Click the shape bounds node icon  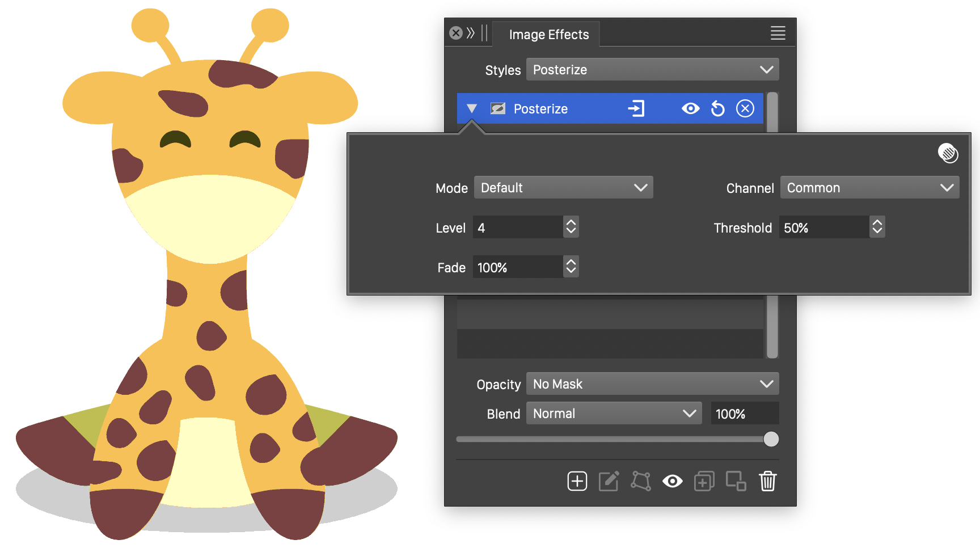pyautogui.click(x=641, y=481)
